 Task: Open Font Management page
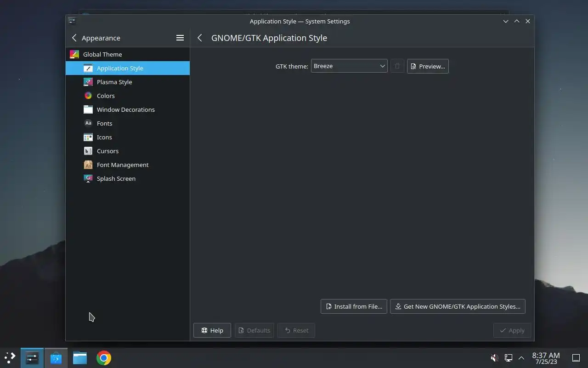pyautogui.click(x=128, y=165)
